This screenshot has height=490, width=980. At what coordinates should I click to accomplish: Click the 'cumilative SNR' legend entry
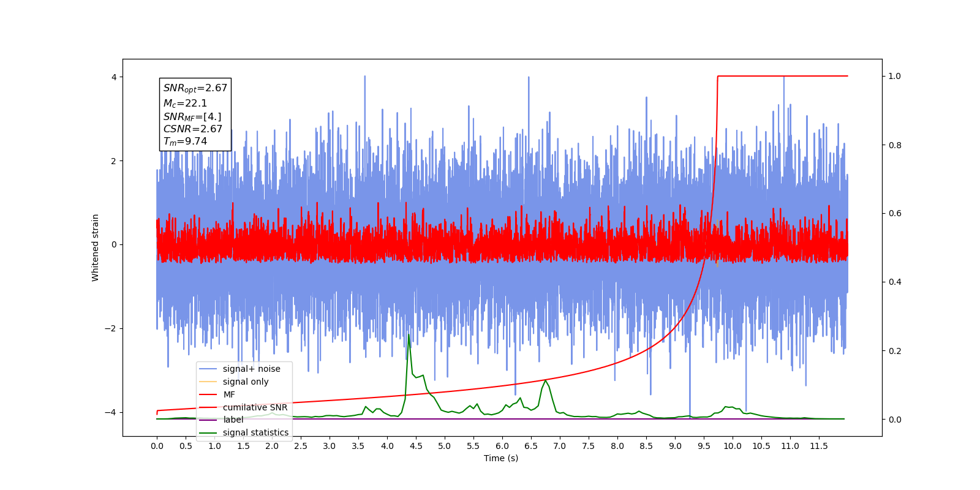tap(244, 407)
